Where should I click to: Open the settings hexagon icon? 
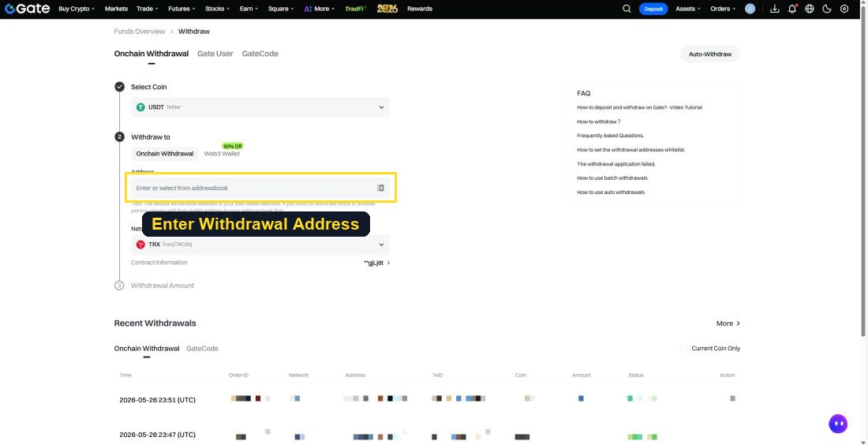[x=844, y=9]
